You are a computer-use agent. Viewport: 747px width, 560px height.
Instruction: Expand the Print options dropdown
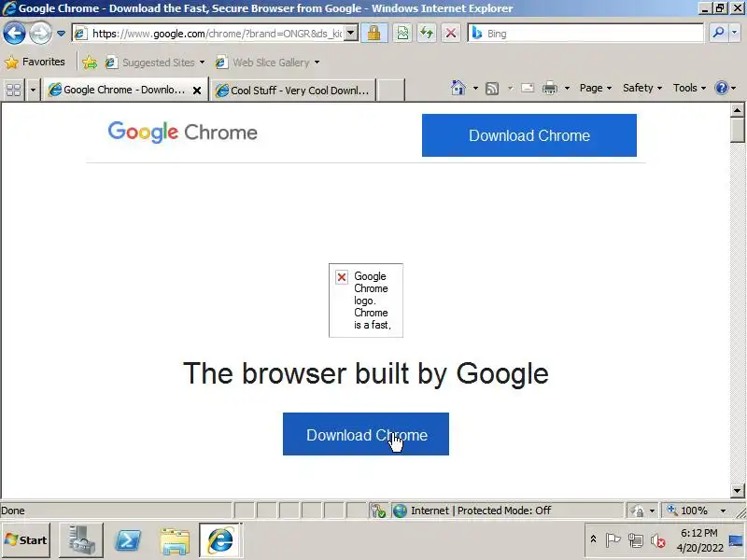pos(567,88)
